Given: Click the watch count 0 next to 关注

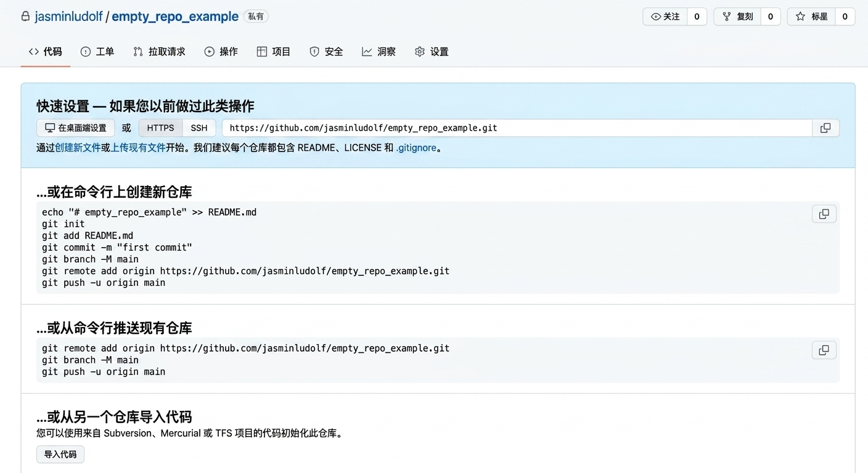Looking at the screenshot, I should click(697, 17).
